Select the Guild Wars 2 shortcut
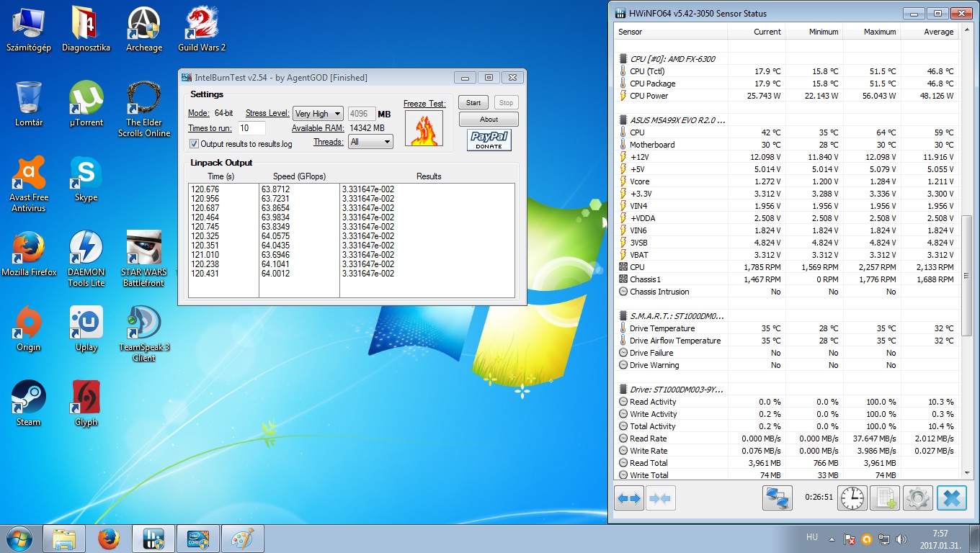This screenshot has height=553, width=980. 202,30
